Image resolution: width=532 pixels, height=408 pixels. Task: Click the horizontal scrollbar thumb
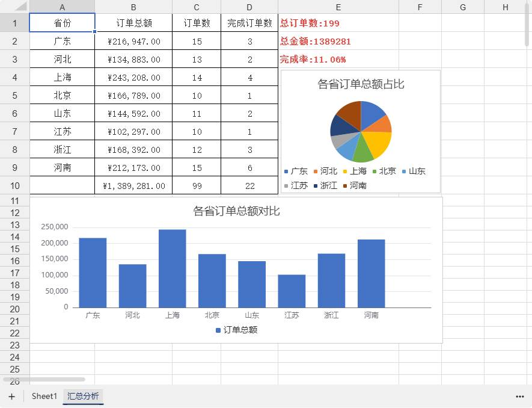tap(44, 379)
